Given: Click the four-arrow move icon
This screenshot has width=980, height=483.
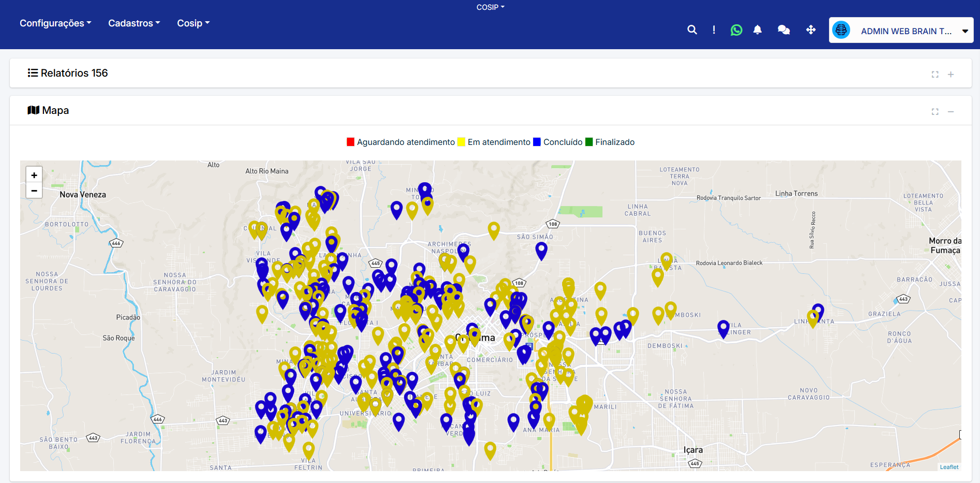Looking at the screenshot, I should [x=811, y=30].
